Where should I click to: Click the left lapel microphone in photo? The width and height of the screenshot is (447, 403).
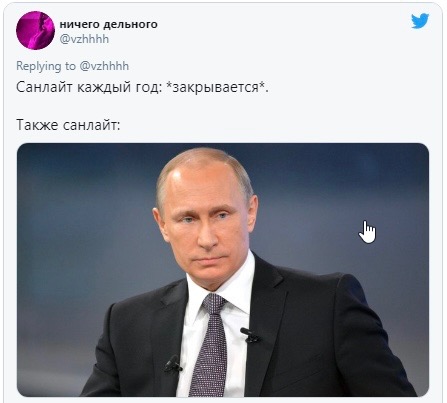[x=173, y=364]
